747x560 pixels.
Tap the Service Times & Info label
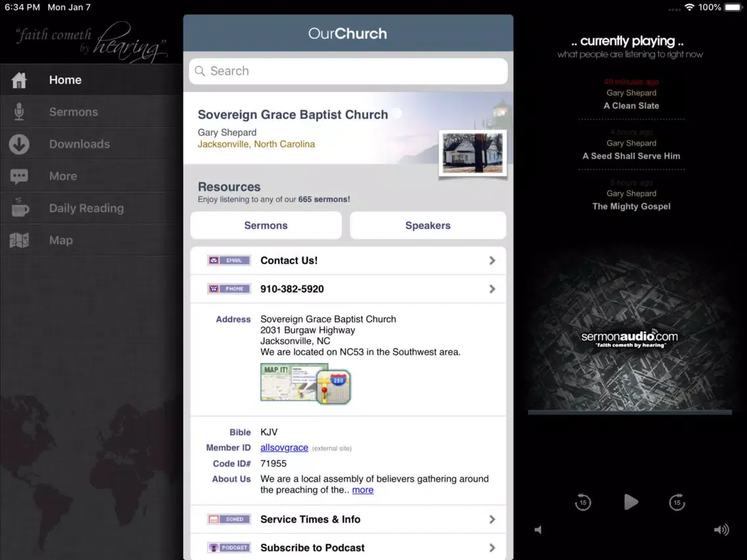[x=310, y=519]
